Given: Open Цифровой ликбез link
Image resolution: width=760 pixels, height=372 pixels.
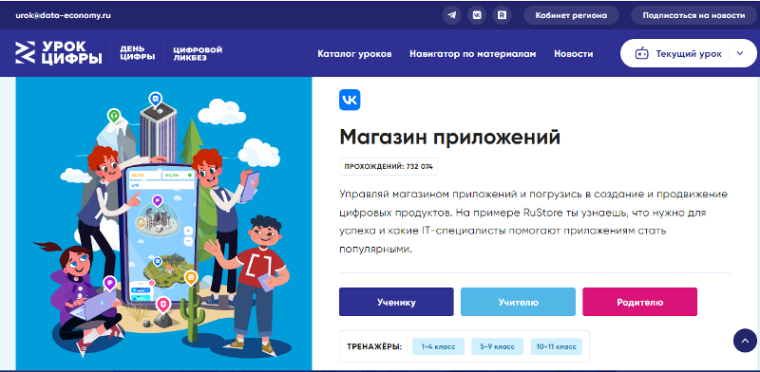Looking at the screenshot, I should click(x=198, y=53).
